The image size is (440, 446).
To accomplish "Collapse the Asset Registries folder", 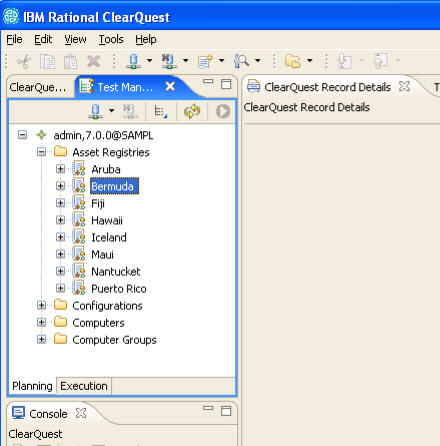I will [41, 152].
